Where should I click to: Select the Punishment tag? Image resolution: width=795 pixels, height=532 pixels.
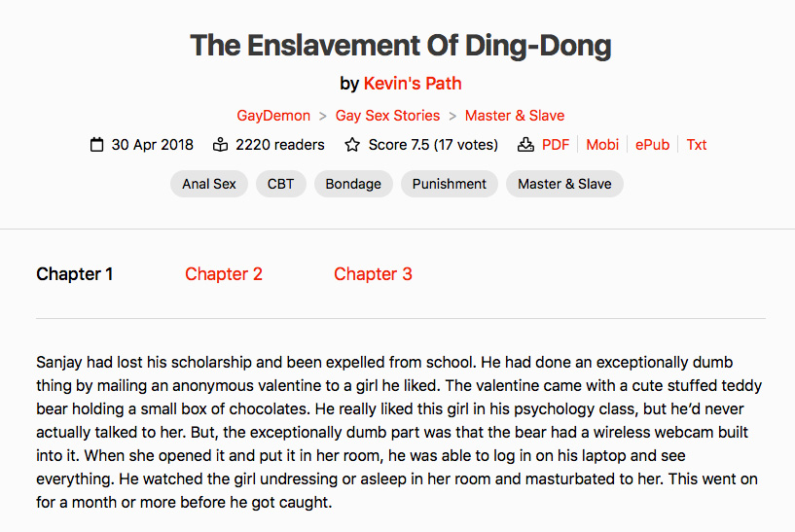tap(450, 184)
